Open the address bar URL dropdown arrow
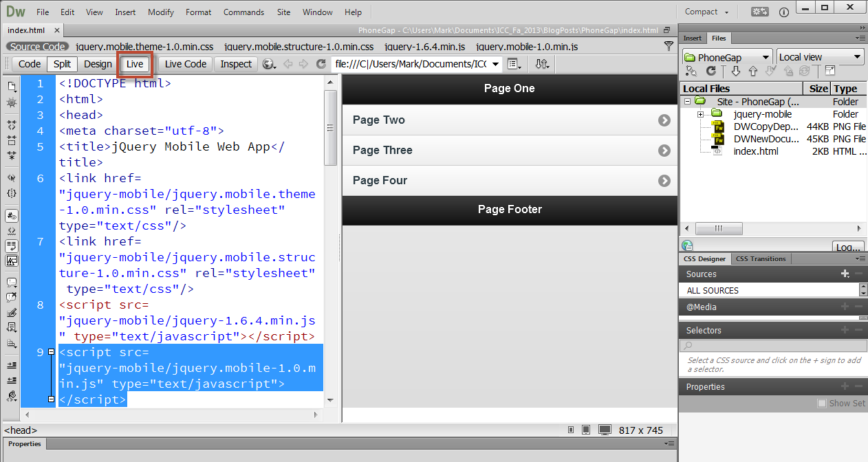This screenshot has height=462, width=868. click(x=496, y=64)
